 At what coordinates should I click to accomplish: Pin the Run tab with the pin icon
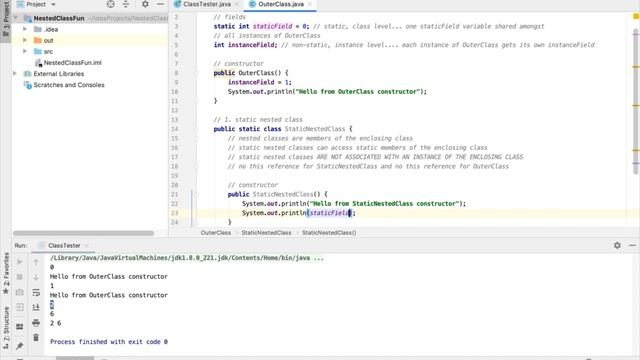20,346
